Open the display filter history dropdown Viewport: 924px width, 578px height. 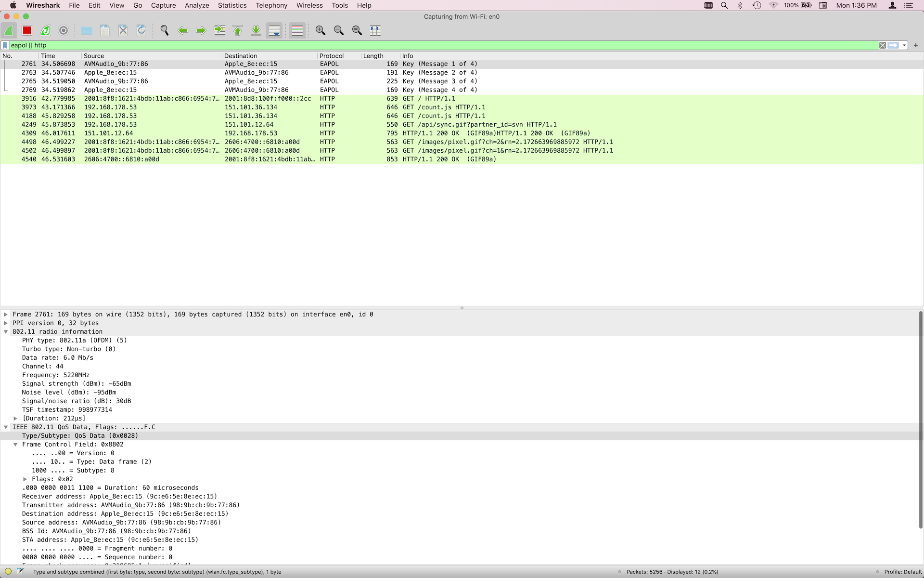(x=904, y=45)
